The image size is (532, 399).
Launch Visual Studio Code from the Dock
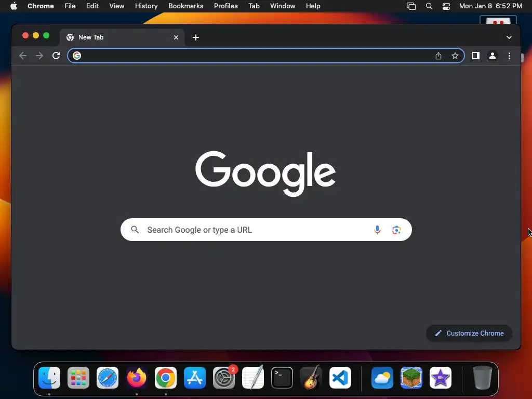[x=340, y=377]
